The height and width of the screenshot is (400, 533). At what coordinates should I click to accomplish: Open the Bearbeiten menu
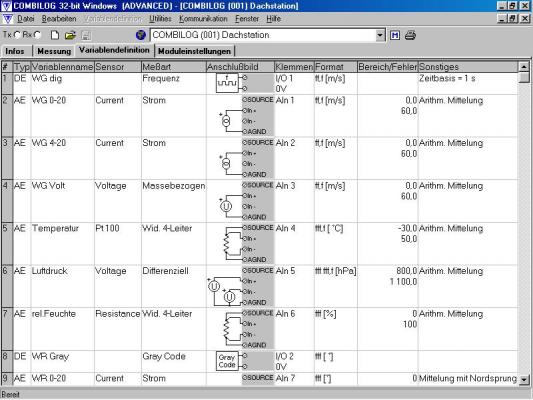[59, 19]
